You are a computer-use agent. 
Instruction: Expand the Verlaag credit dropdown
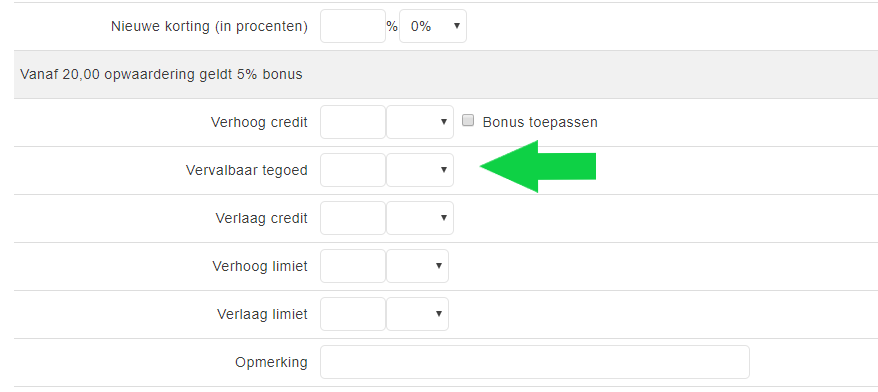pos(420,218)
